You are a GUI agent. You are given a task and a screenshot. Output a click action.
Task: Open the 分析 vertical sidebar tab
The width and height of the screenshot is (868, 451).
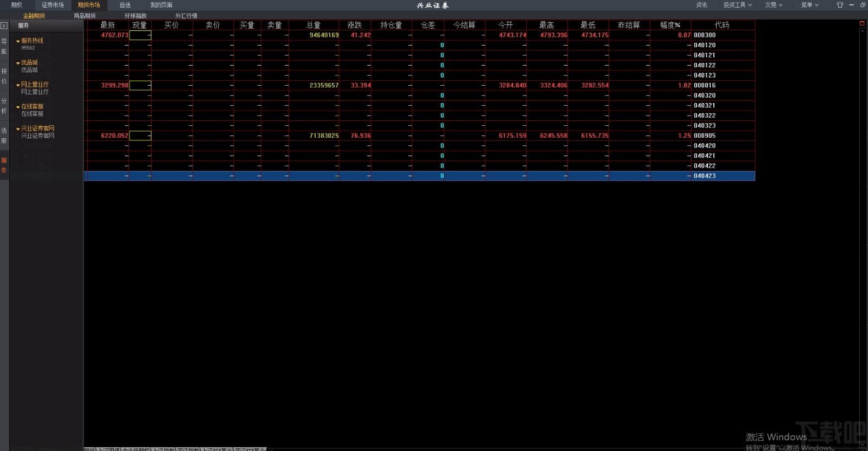(4, 106)
